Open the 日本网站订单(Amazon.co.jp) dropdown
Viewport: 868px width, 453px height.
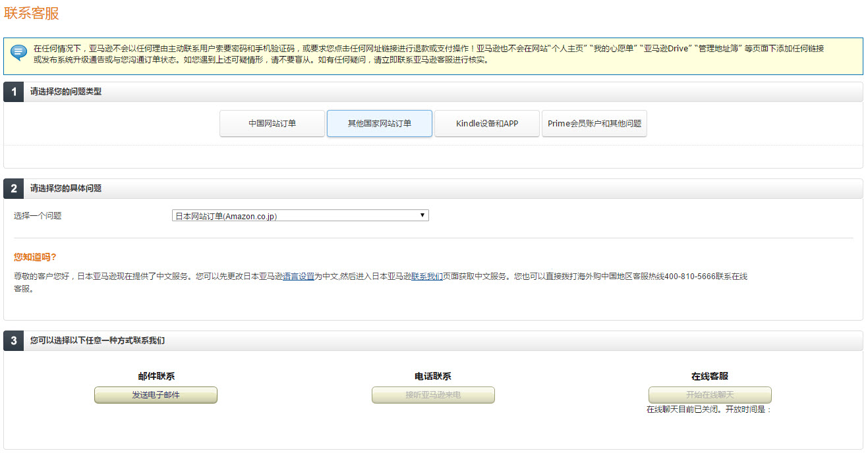pos(301,215)
